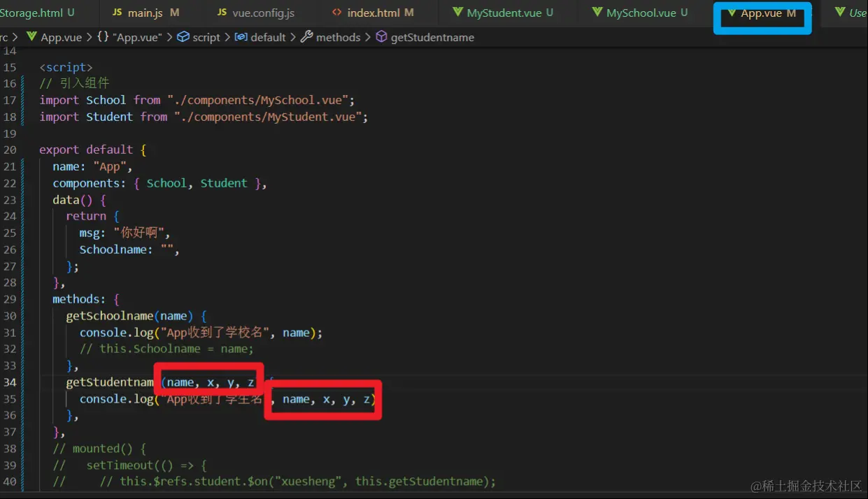Click the Vue icon on MyStudent.vue tab
This screenshot has height=499, width=868.
[457, 13]
